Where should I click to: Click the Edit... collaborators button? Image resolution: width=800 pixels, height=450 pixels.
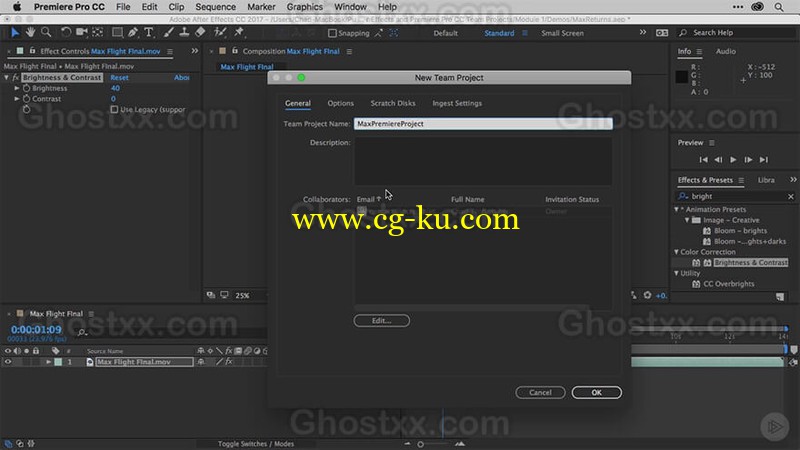382,320
